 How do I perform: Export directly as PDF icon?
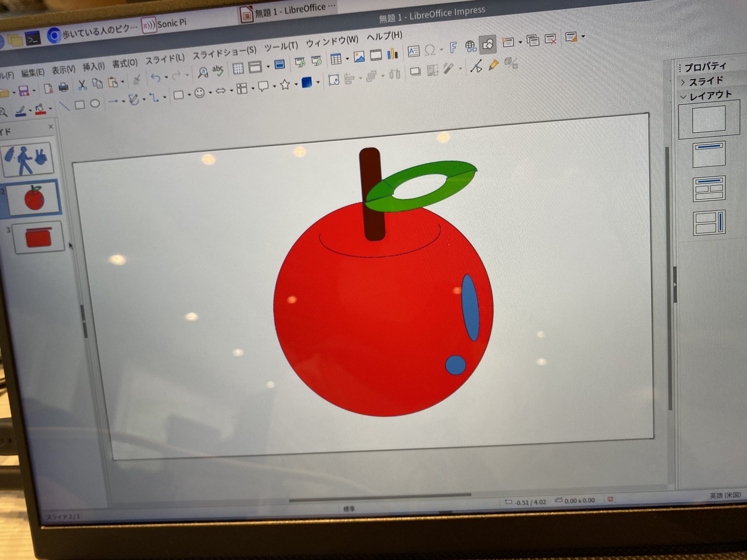click(48, 89)
